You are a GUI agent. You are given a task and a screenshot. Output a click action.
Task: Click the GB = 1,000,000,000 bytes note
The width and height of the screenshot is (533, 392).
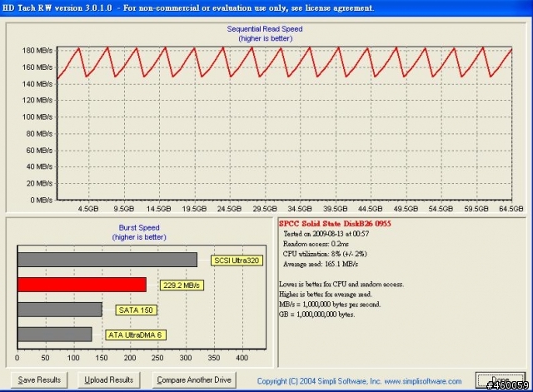click(316, 315)
